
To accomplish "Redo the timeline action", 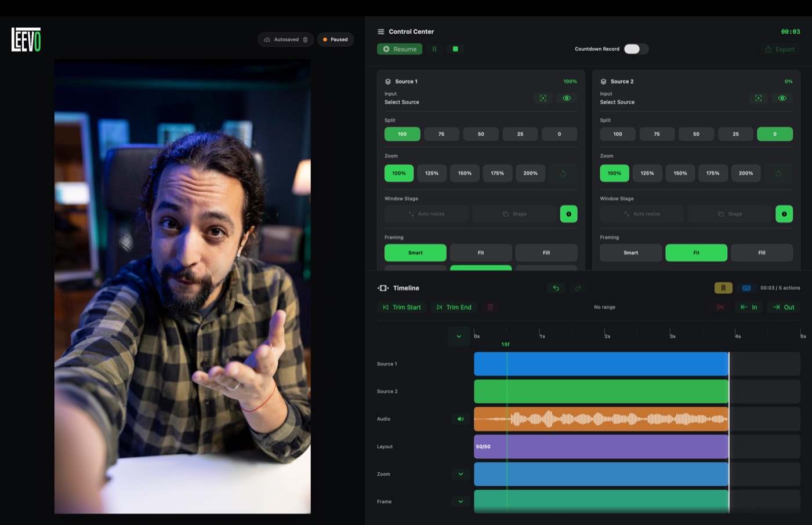I will (578, 288).
